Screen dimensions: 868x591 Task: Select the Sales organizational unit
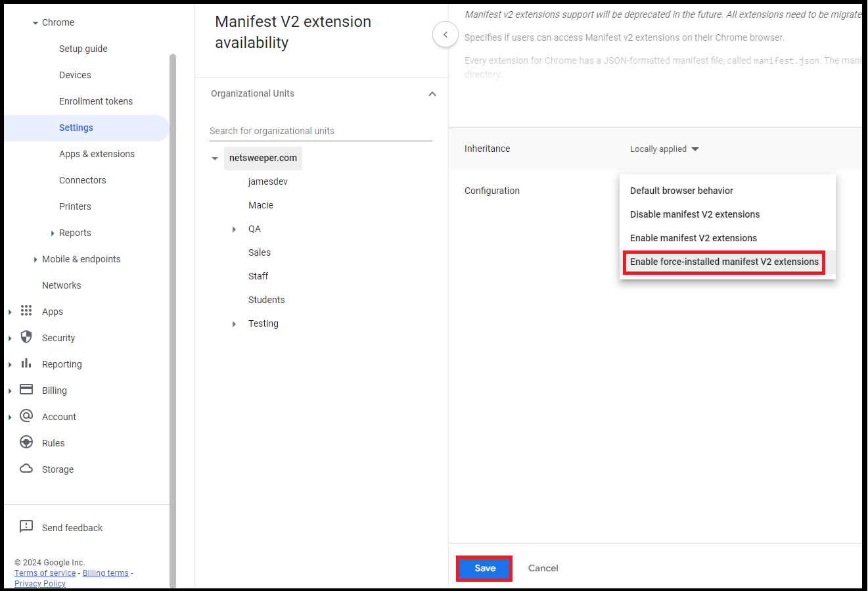coord(260,252)
